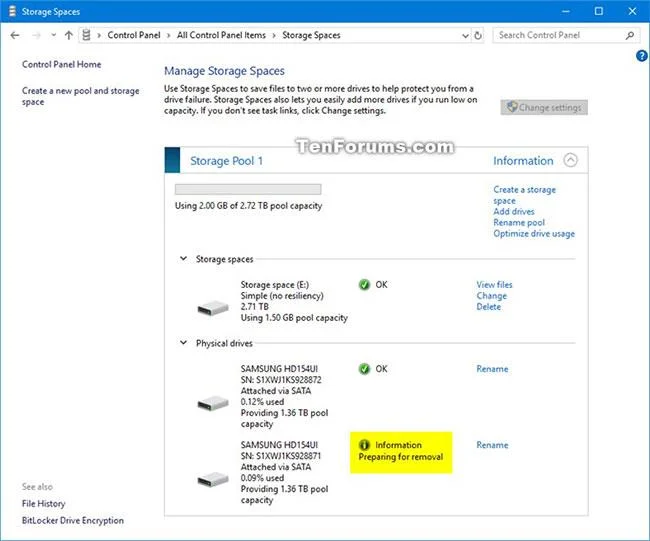Open the Help question mark icon
Image resolution: width=650 pixels, height=541 pixels.
point(642,56)
